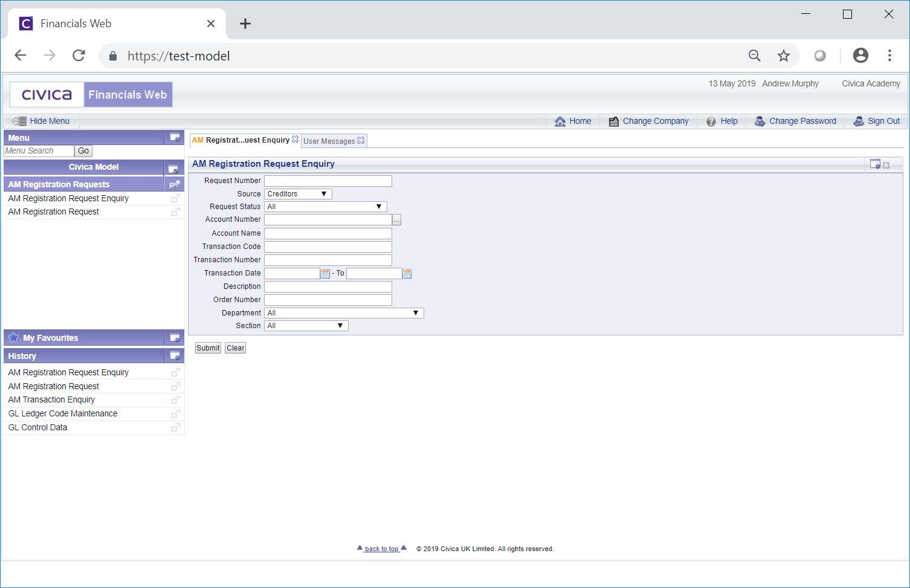Image resolution: width=910 pixels, height=588 pixels.
Task: Open the Section dropdown
Action: [306, 326]
